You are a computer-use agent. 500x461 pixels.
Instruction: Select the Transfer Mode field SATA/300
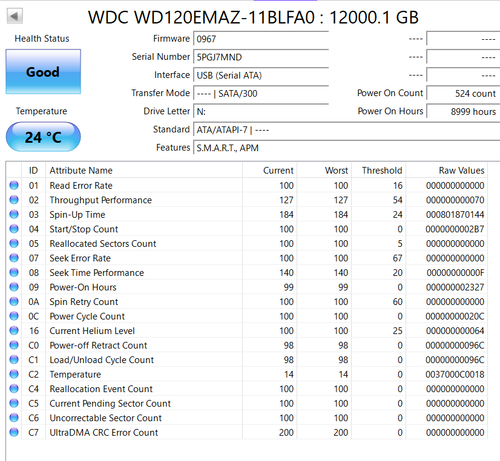[x=261, y=93]
